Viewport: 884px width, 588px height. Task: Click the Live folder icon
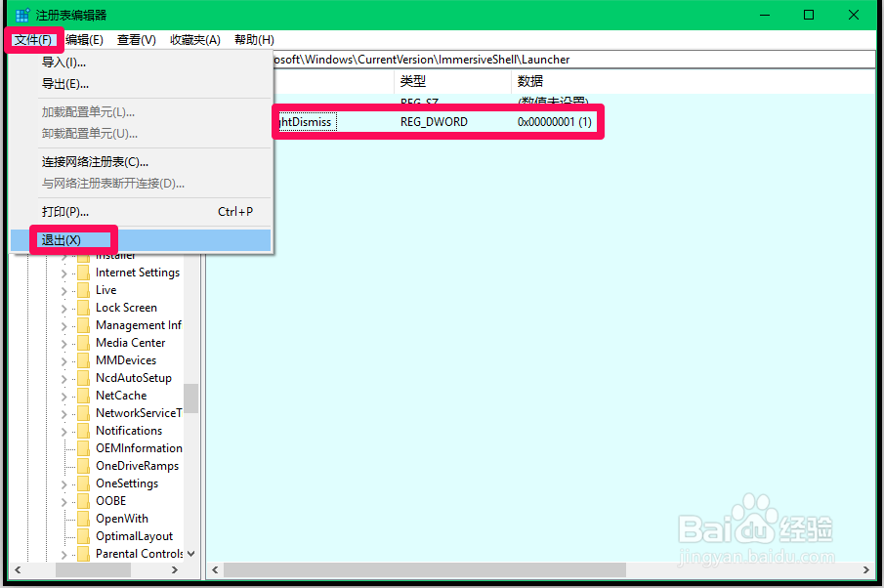(83, 290)
